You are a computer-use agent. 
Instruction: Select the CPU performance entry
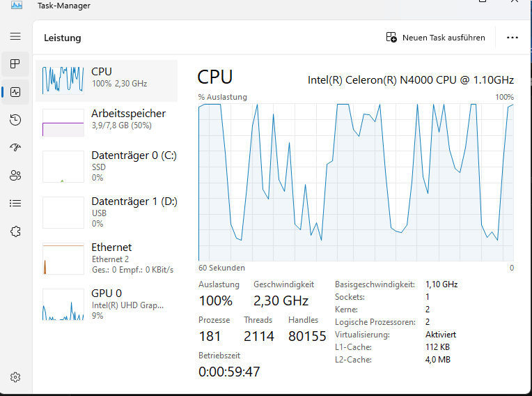pyautogui.click(x=107, y=77)
